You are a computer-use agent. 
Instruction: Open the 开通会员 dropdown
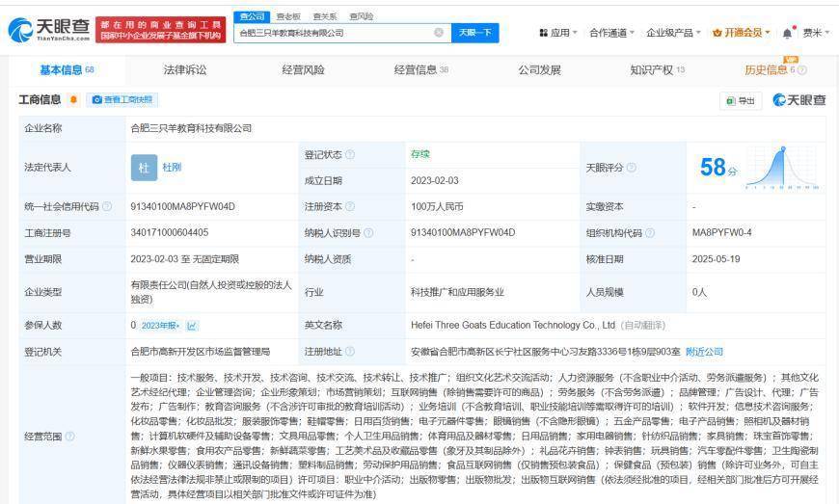[741, 33]
